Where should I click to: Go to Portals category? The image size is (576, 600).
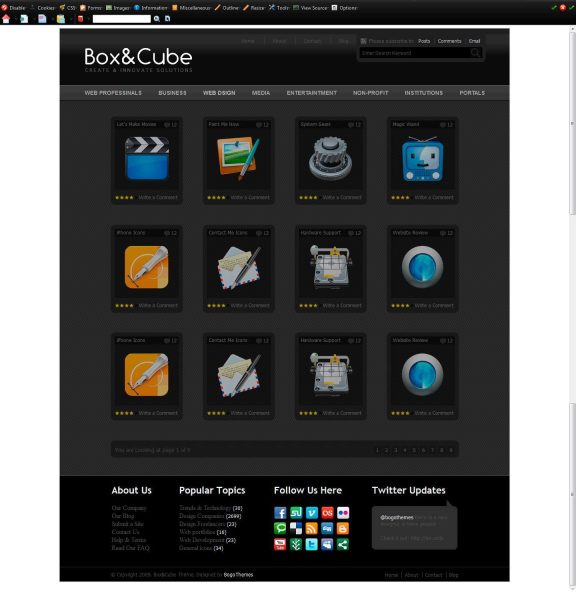pos(472,93)
